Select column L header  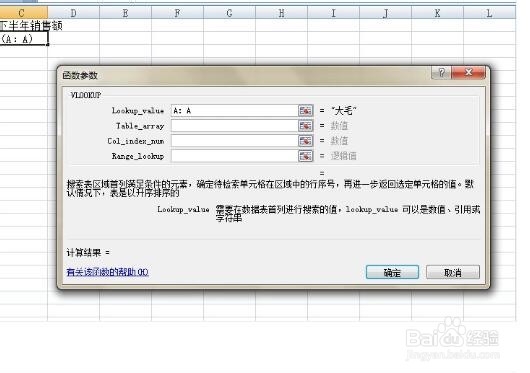coord(489,13)
